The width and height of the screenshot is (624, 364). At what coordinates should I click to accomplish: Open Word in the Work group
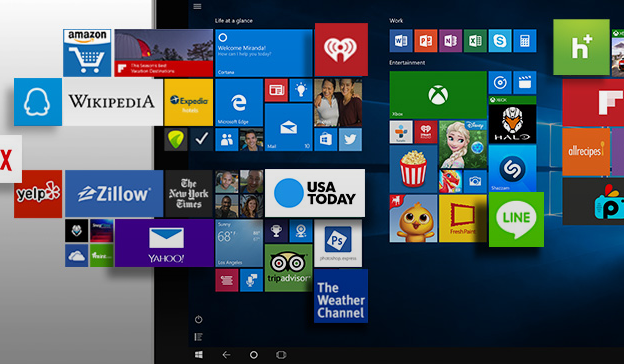tap(401, 41)
